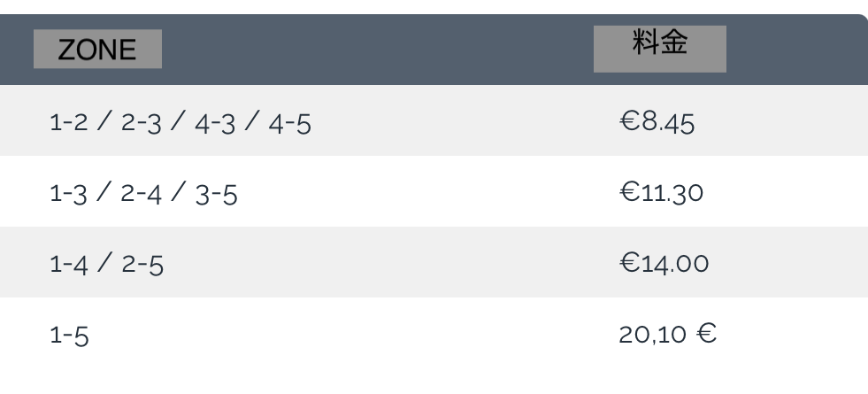Click the 4-5 zone pair text

(289, 124)
